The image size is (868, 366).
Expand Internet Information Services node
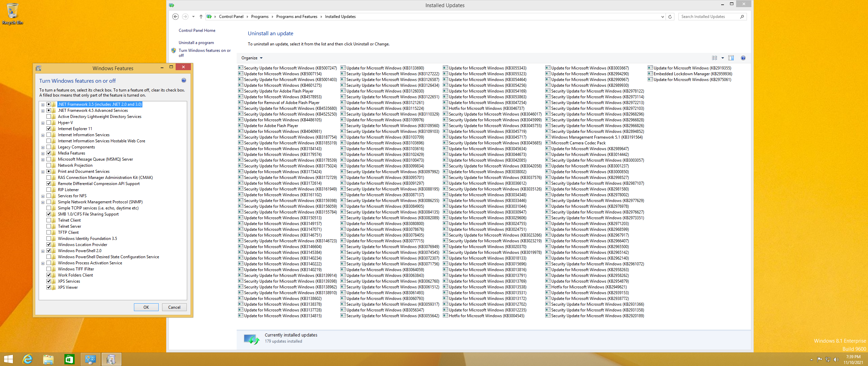pos(43,135)
